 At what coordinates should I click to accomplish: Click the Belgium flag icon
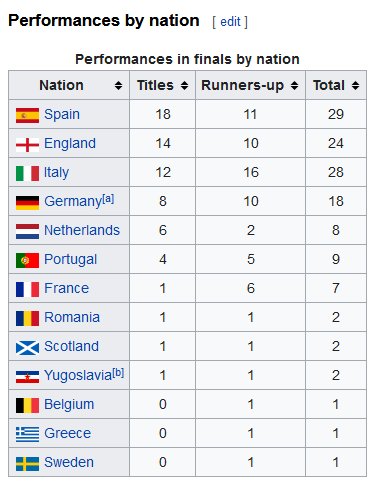coord(27,406)
